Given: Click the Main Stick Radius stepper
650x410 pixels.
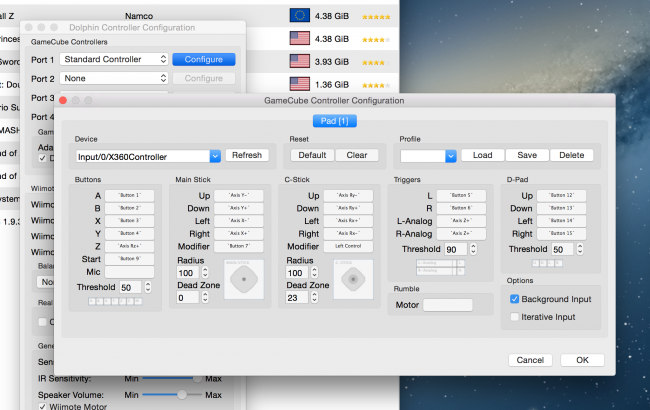Looking at the screenshot, I should [205, 272].
